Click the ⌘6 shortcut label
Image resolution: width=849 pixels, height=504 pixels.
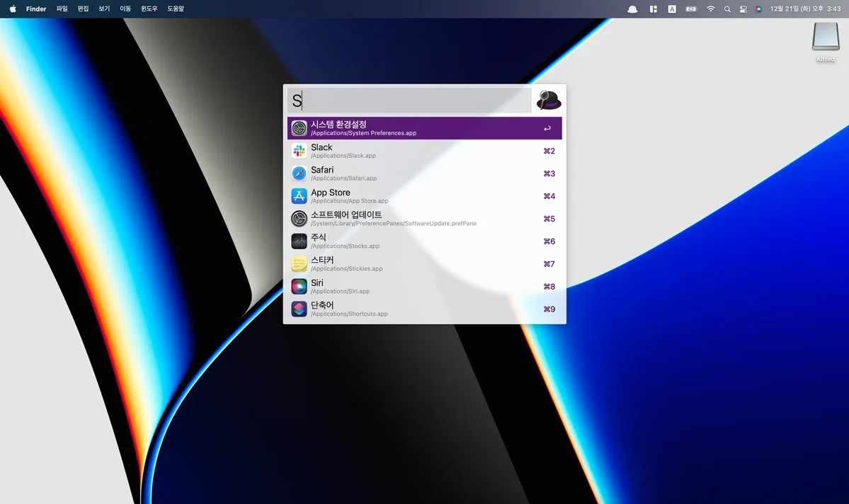[549, 241]
